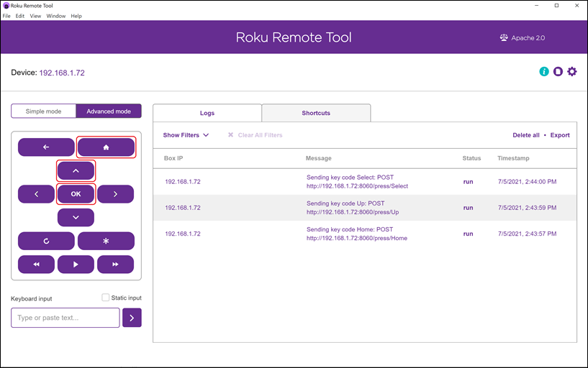Switch to Advanced mode
Viewport: 588px width, 368px height.
coord(109,111)
